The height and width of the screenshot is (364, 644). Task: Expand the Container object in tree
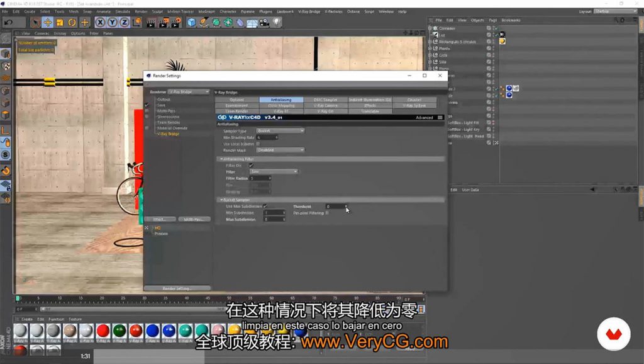(x=430, y=28)
